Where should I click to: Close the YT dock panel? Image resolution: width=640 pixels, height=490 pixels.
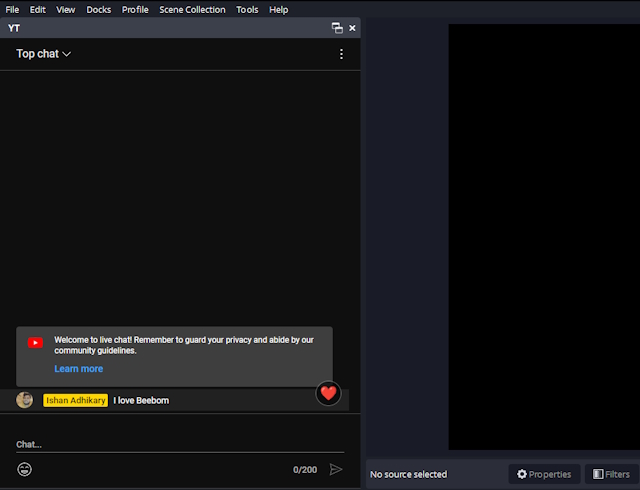coord(352,28)
